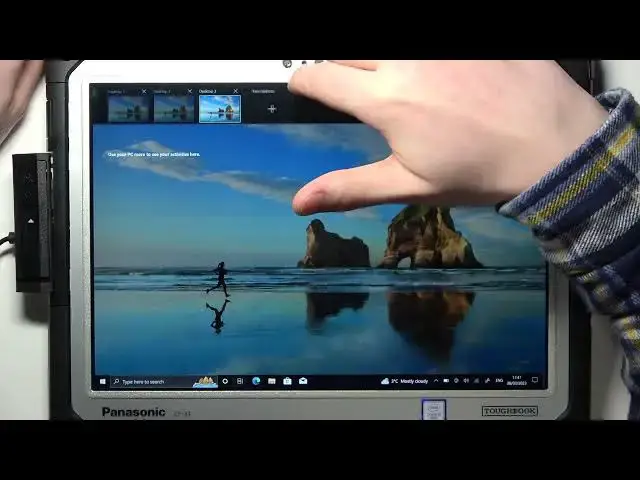Toggle Task View from the taskbar
Screen dimensions: 640x480
point(240,381)
